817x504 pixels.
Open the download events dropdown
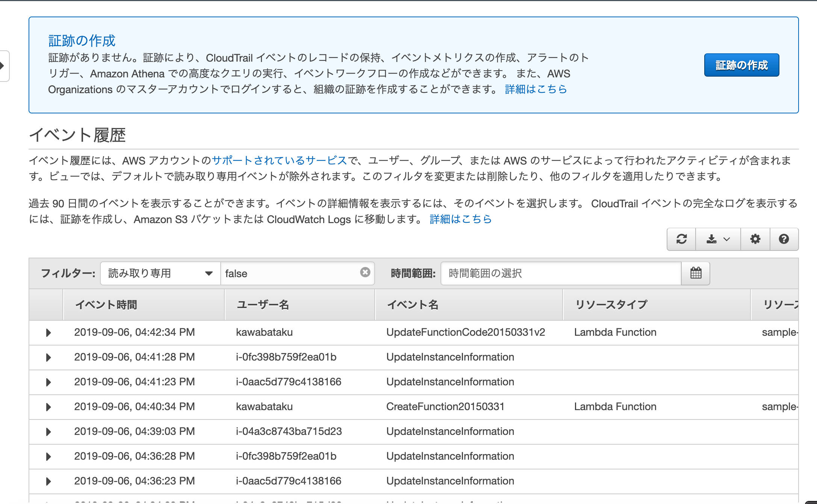[x=718, y=239]
